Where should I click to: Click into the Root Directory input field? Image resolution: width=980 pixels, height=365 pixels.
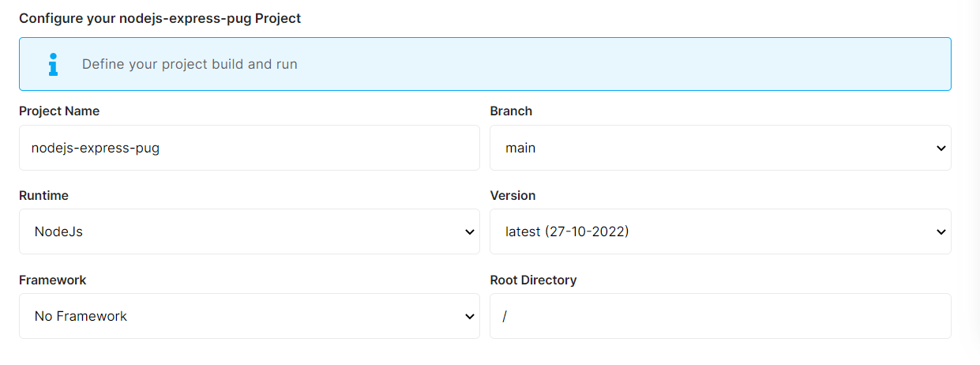(x=719, y=317)
